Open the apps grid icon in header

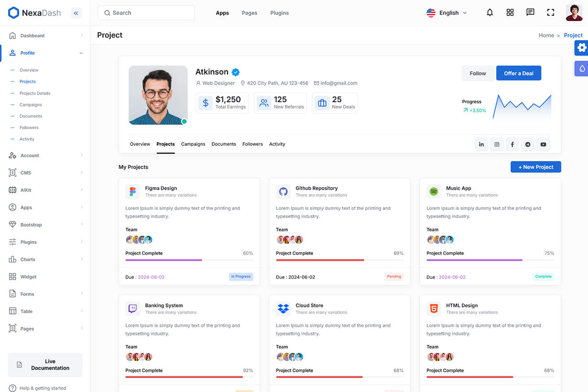pos(510,13)
